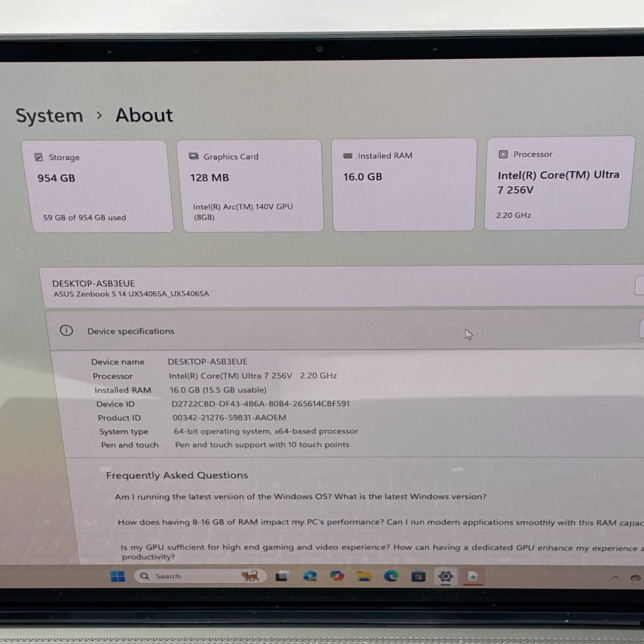The height and width of the screenshot is (644, 644).
Task: Click the Graphics Card icon
Action: point(194,156)
